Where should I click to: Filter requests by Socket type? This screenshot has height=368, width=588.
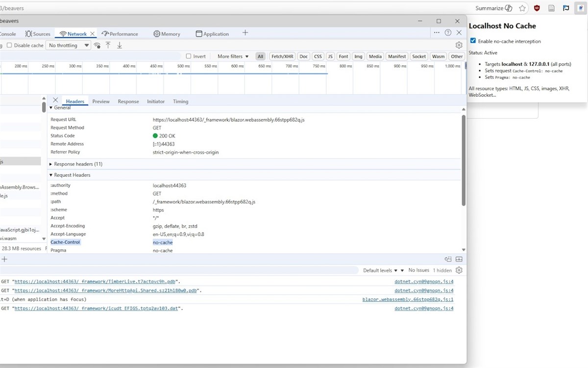pyautogui.click(x=419, y=56)
